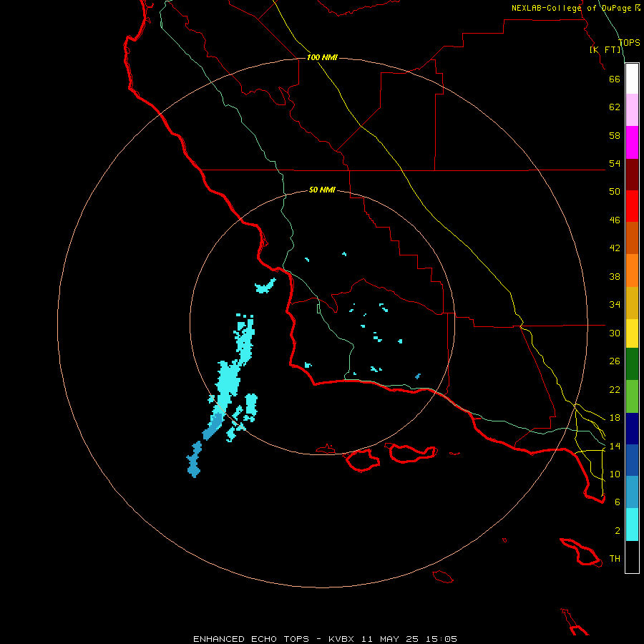
Task: Select the light green legend swatch
Action: (632, 396)
